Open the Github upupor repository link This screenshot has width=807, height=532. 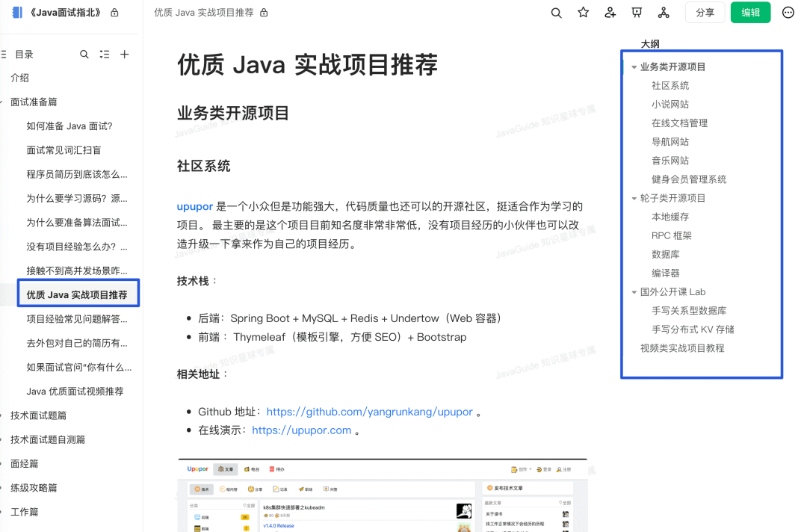[x=369, y=412]
